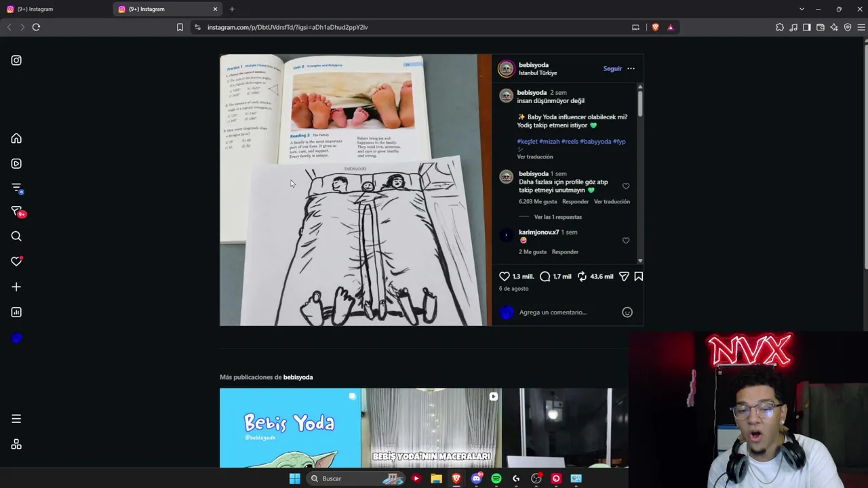Like bebisyoda's 'Daha fazlası' comment
This screenshot has height=488, width=868.
coord(626,186)
